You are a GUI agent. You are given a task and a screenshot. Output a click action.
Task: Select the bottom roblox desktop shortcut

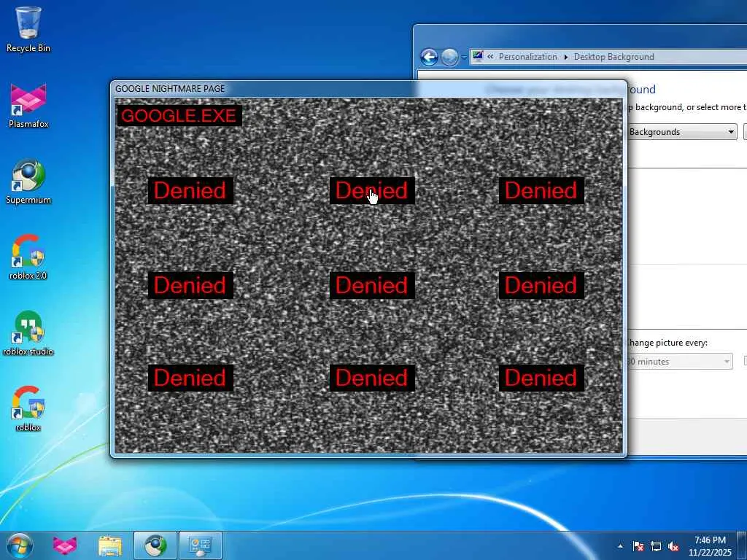(28, 408)
